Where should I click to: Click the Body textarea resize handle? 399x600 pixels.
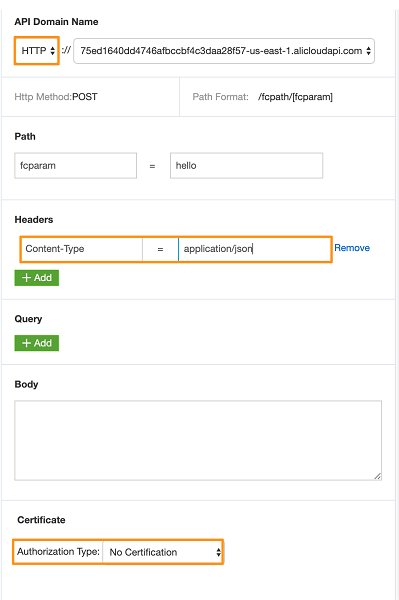click(x=378, y=476)
